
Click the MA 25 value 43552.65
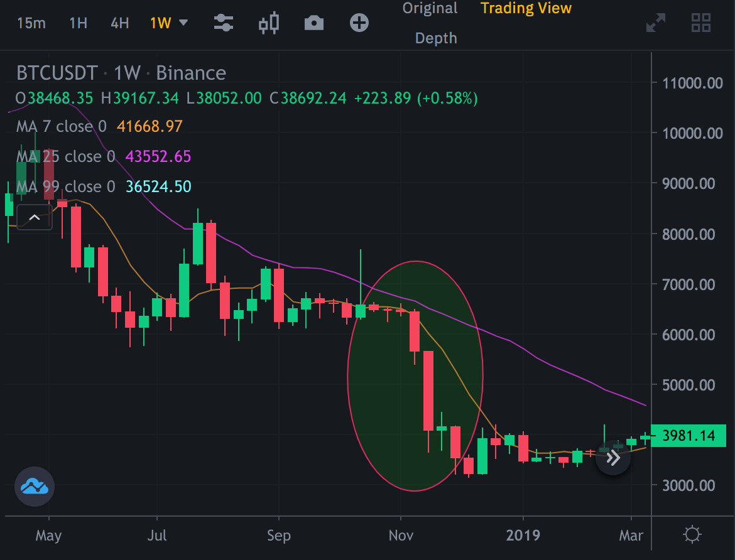point(158,156)
